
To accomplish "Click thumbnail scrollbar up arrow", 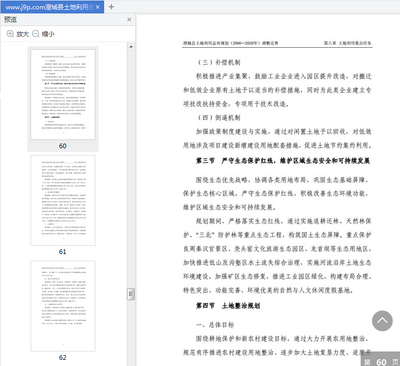I will point(131,47).
